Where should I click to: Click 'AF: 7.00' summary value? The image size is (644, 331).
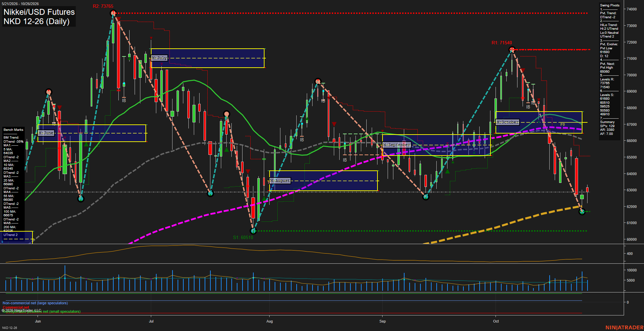point(606,134)
